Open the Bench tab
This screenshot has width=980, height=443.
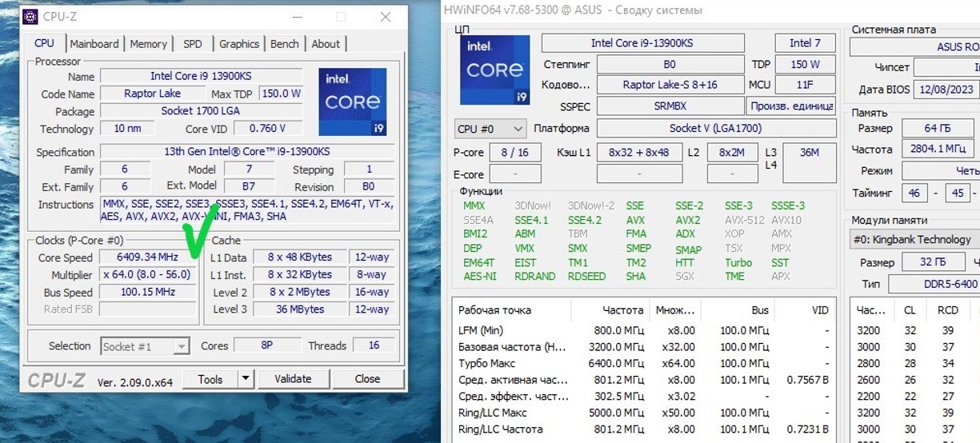click(285, 44)
